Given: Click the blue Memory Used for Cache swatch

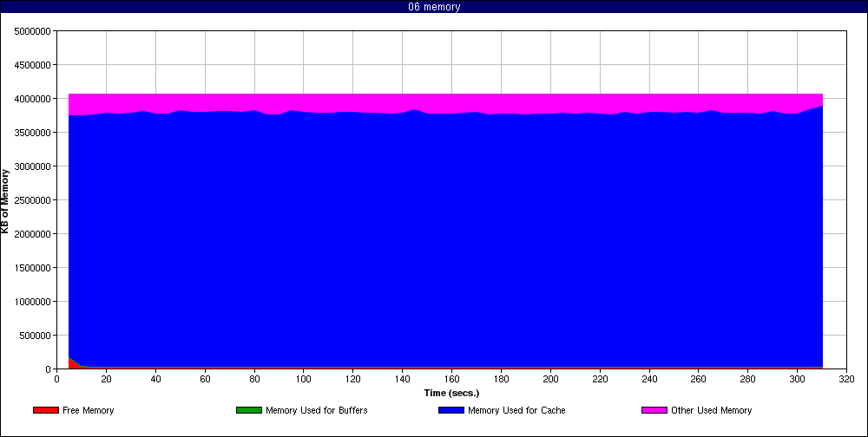Looking at the screenshot, I should pyautogui.click(x=451, y=410).
